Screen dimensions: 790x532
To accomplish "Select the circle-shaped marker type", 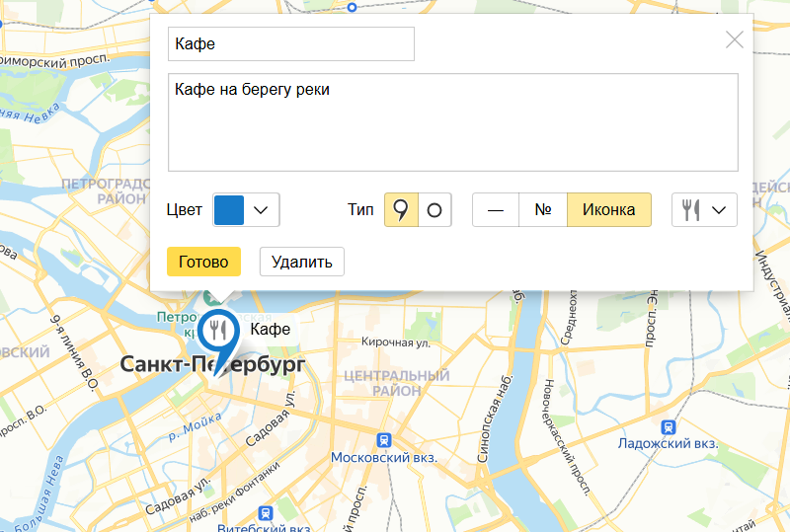I will click(434, 210).
